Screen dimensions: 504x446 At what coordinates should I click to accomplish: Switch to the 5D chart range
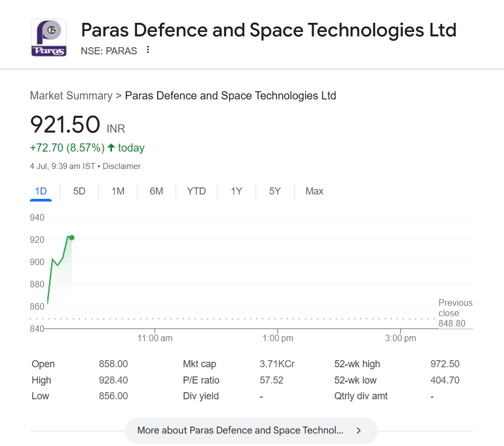79,191
